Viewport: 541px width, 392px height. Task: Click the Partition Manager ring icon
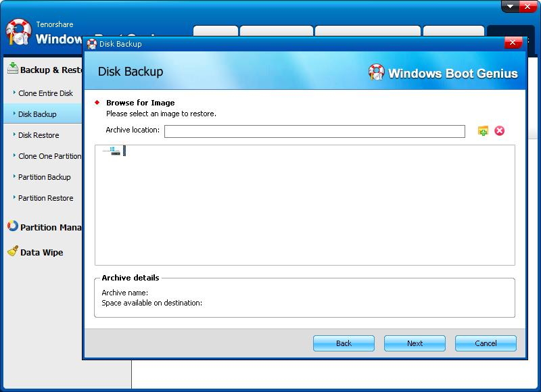pyautogui.click(x=13, y=226)
